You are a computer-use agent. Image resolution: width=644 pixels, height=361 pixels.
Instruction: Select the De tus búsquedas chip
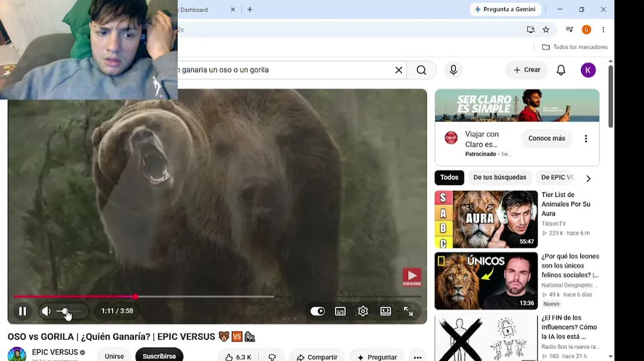point(500,177)
